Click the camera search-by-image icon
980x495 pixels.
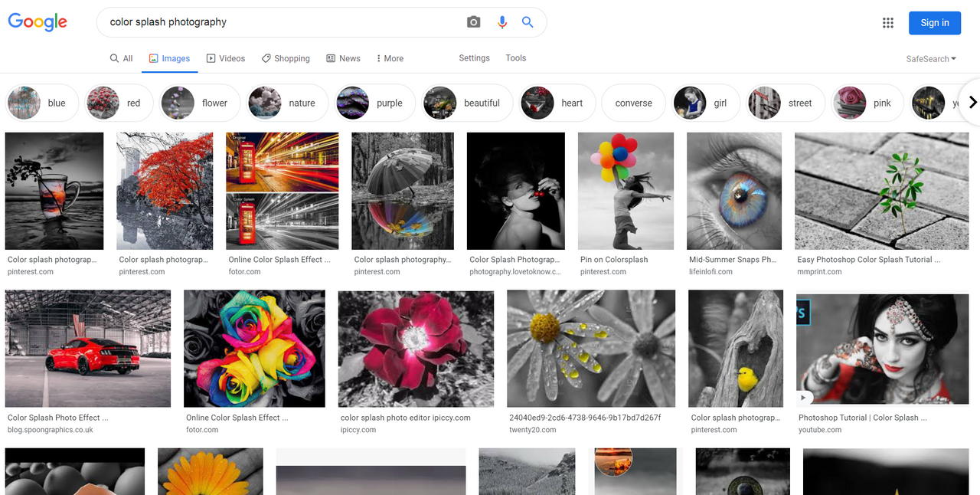point(474,22)
